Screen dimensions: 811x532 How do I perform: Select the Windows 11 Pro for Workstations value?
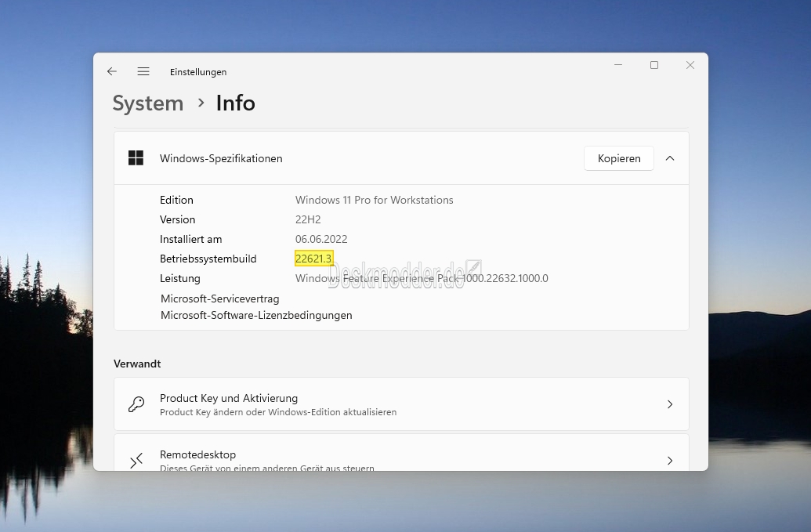[x=374, y=200]
